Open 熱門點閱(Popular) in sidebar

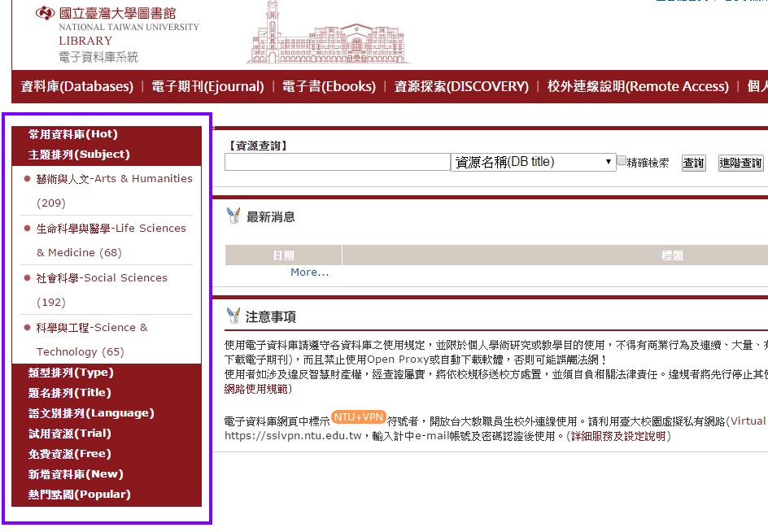coord(80,495)
